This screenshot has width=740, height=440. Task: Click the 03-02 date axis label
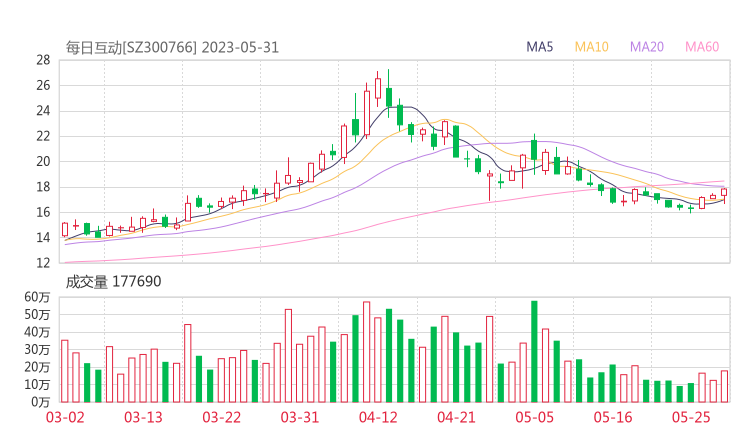(65, 417)
